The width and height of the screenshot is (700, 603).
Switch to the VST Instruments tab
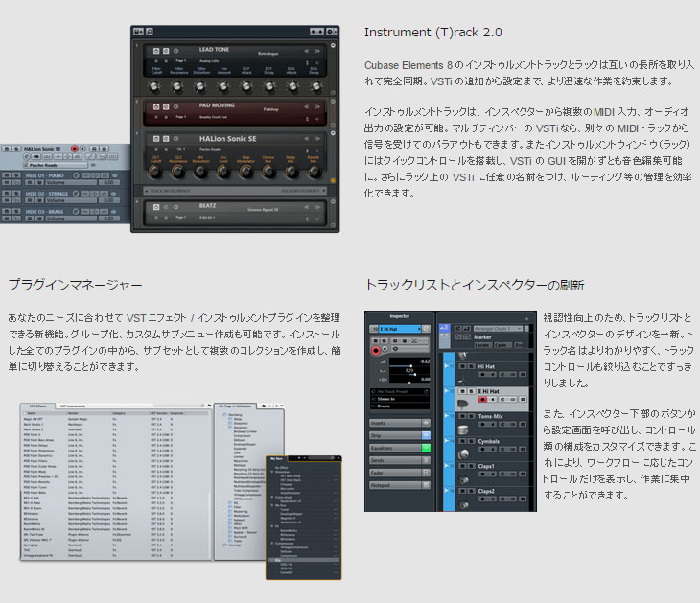click(73, 406)
